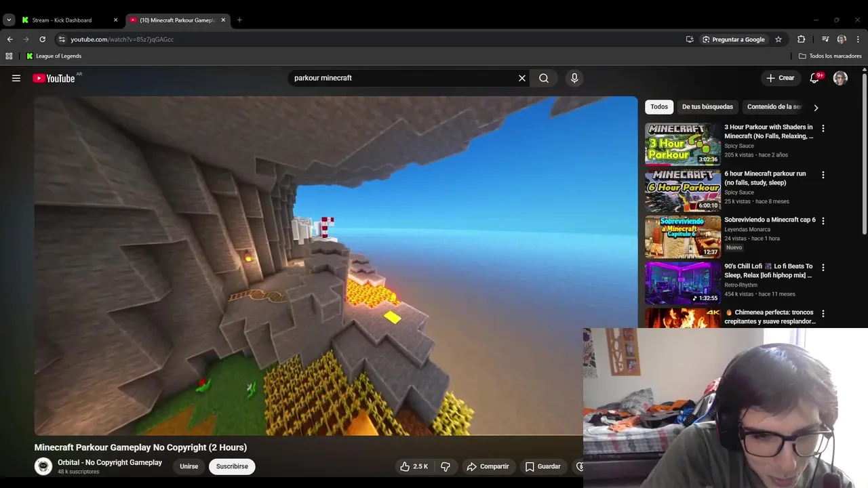The image size is (868, 488).
Task: Click Preguntar a Google button
Action: click(x=733, y=39)
